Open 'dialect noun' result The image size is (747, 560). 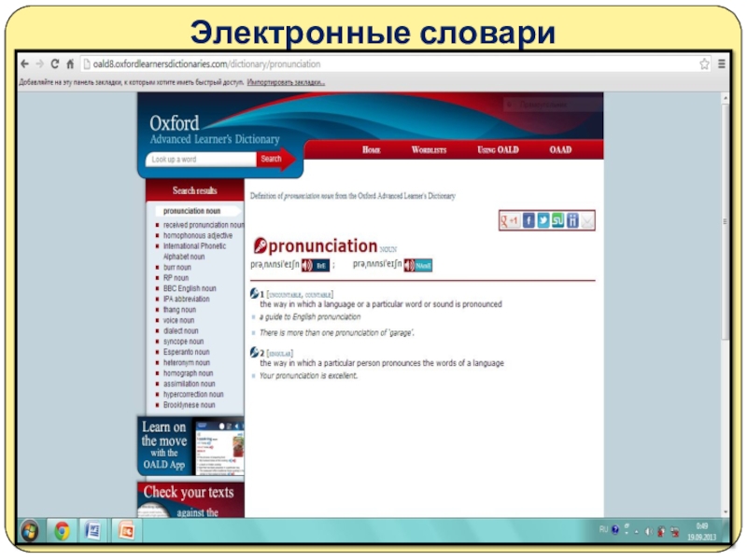(180, 330)
